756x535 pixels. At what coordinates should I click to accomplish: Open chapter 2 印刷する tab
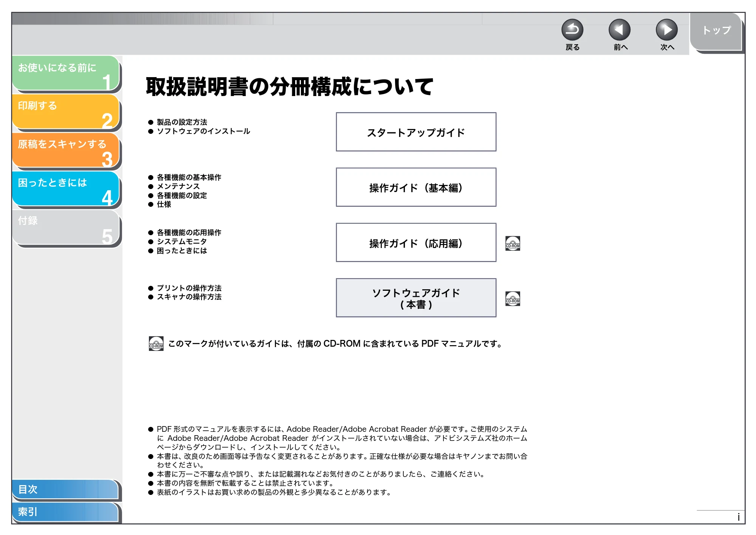tap(66, 112)
